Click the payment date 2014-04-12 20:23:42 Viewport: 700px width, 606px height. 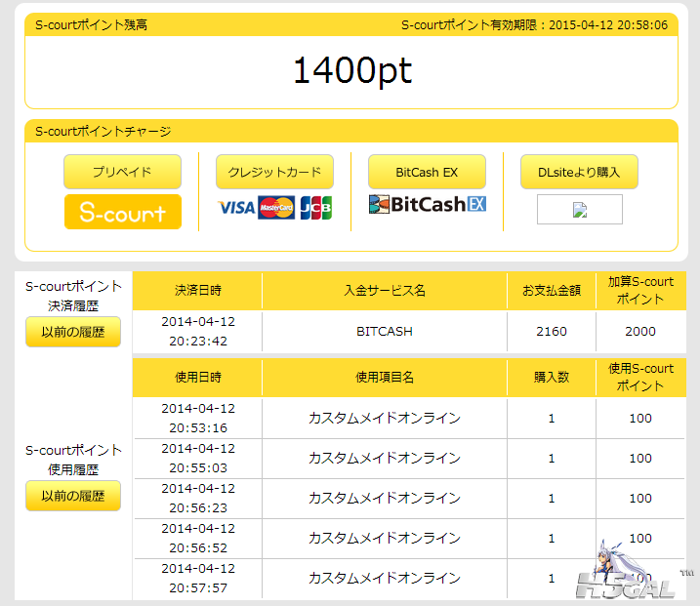198,331
